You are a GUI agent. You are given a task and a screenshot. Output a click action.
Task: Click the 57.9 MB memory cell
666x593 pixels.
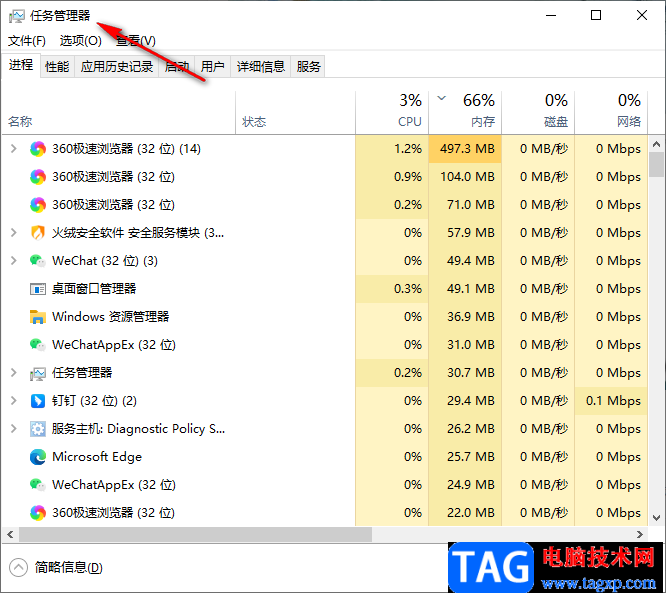pyautogui.click(x=465, y=233)
